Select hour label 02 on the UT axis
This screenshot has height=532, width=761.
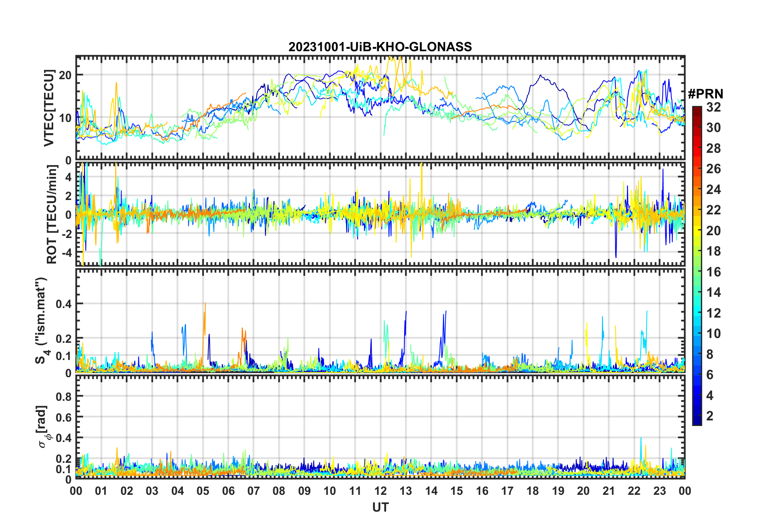(127, 491)
